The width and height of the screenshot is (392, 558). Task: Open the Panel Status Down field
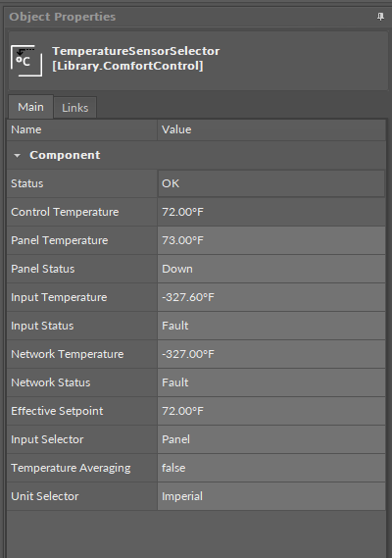pyautogui.click(x=271, y=269)
